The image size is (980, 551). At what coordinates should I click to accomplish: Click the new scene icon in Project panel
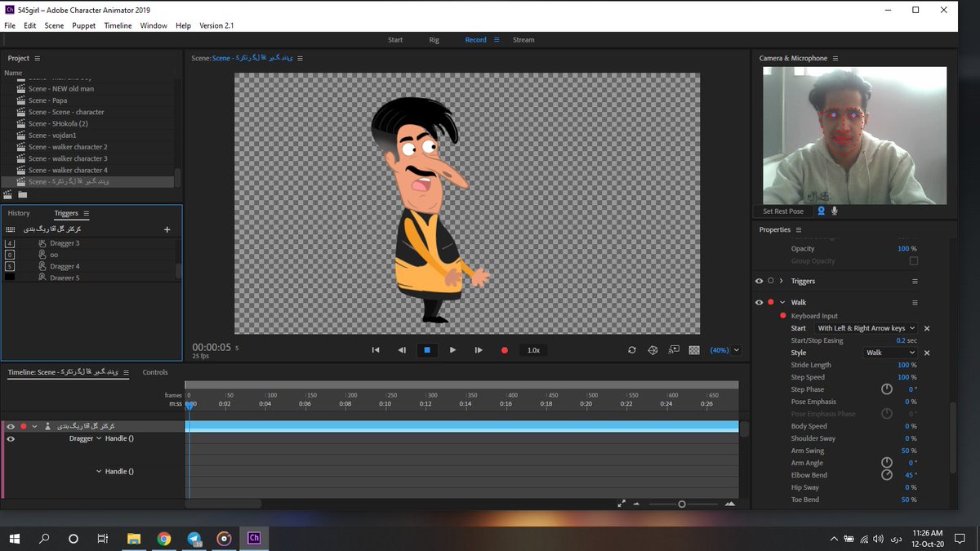8,194
